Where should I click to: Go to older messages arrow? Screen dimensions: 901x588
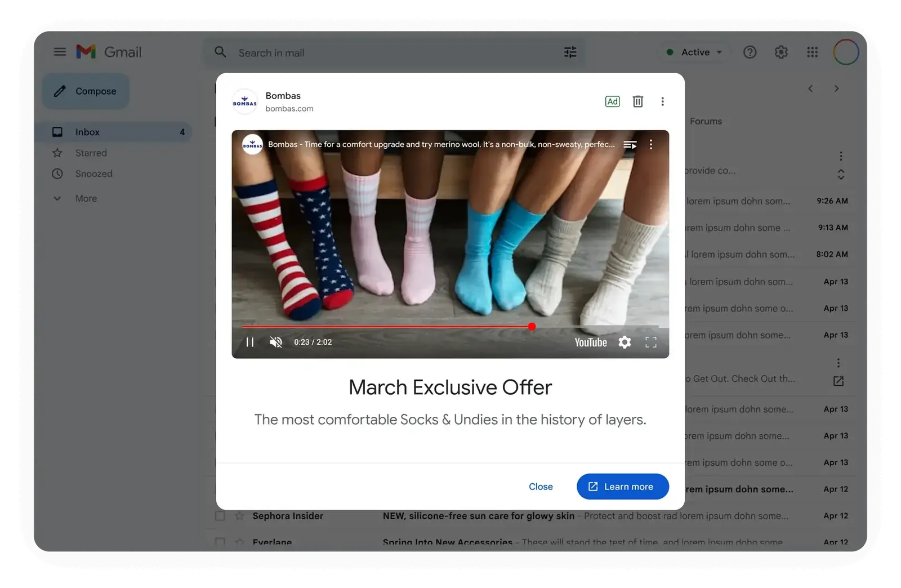pos(836,88)
